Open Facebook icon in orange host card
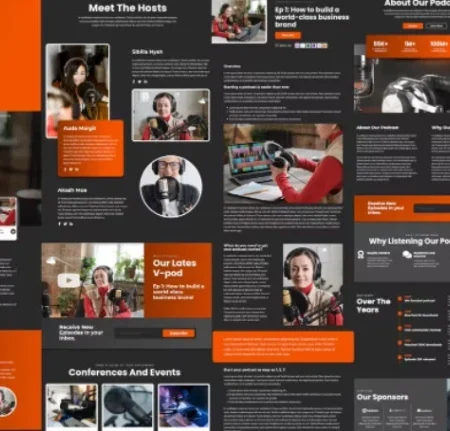The image size is (450, 431). [x=65, y=169]
